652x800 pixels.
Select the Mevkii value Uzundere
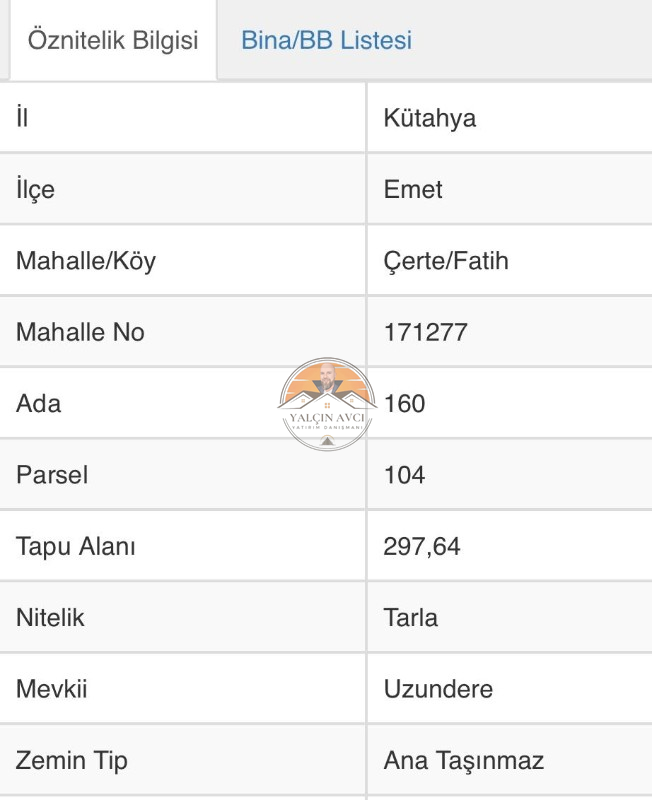pyautogui.click(x=438, y=689)
